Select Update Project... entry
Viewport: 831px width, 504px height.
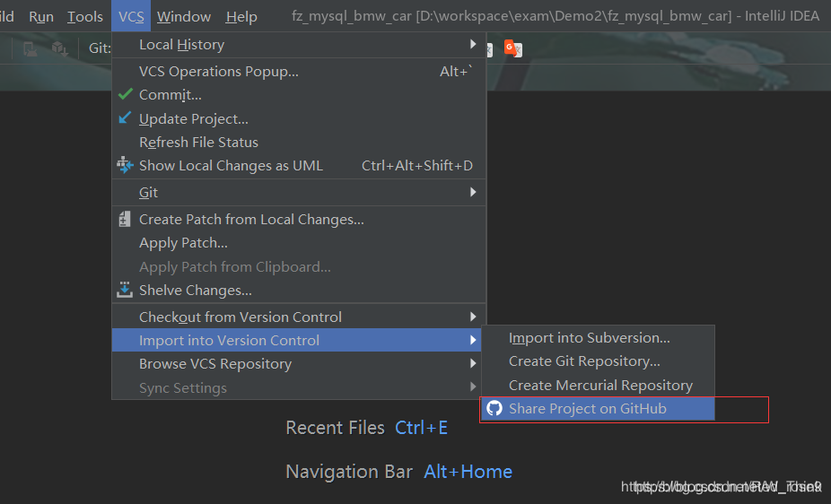pyautogui.click(x=299, y=119)
